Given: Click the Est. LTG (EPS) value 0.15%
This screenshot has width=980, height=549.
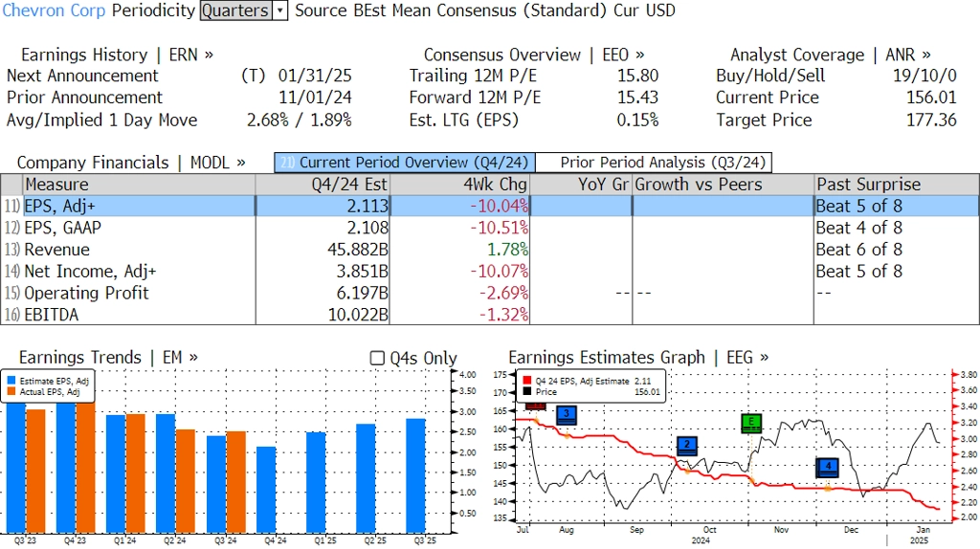Looking at the screenshot, I should click(x=637, y=120).
